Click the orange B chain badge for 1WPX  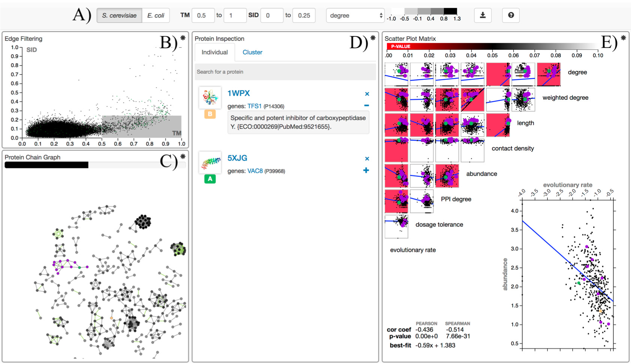(210, 114)
